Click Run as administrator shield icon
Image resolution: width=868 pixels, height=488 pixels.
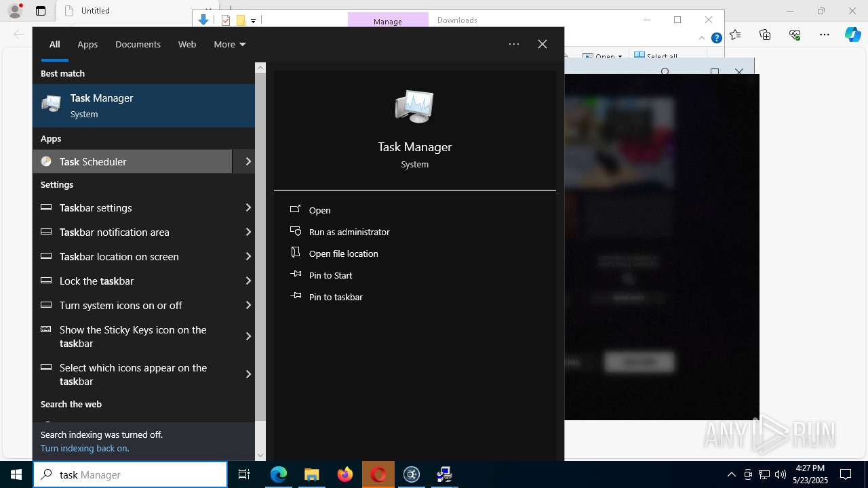point(296,231)
